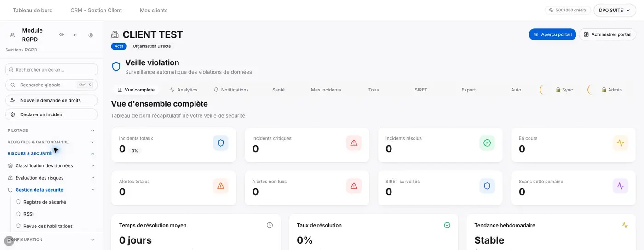Screen dimensions: 644x250
Task: Open Revue des habilitations item
Action: pyautogui.click(x=48, y=226)
